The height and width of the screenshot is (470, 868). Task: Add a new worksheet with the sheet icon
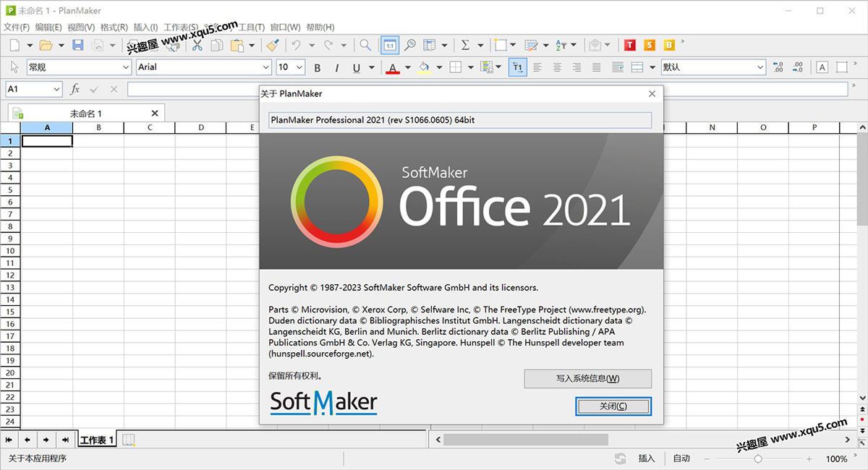(x=128, y=440)
